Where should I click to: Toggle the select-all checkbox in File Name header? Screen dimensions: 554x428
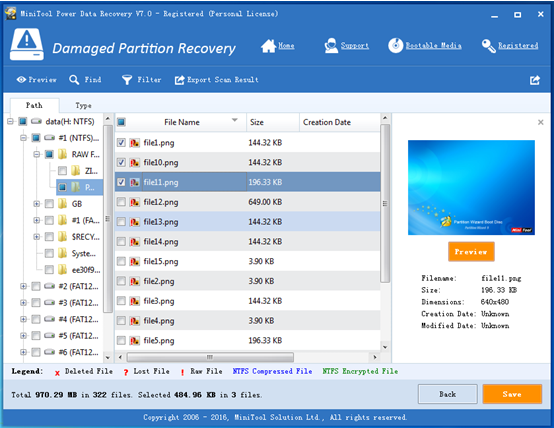click(x=121, y=122)
